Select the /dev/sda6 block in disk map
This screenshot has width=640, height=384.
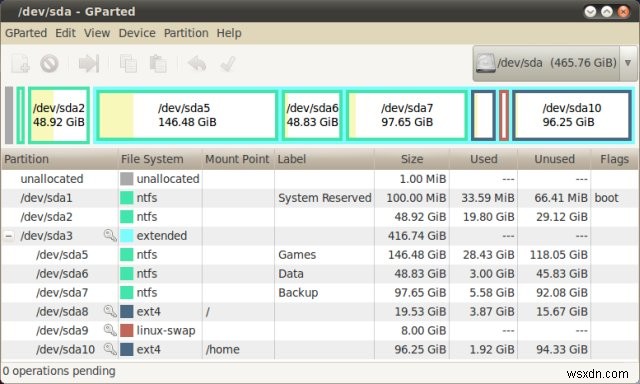(312, 115)
